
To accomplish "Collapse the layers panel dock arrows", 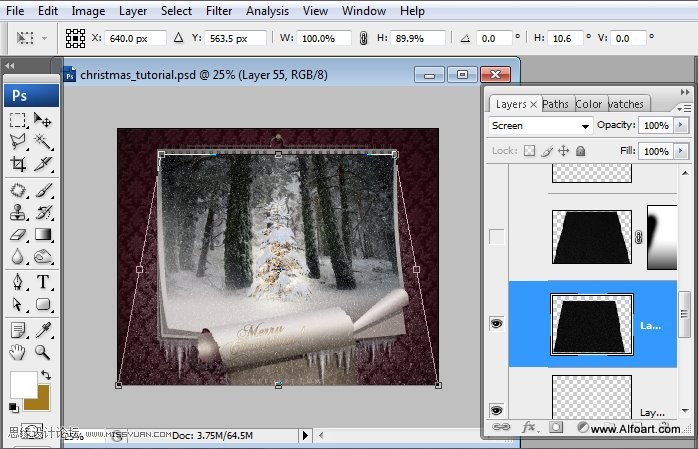I will (x=685, y=92).
